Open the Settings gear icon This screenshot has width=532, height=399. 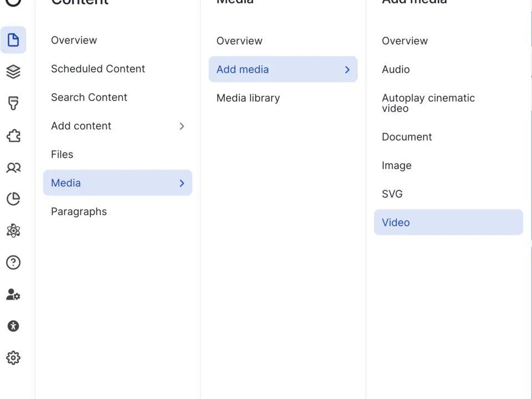pos(13,358)
